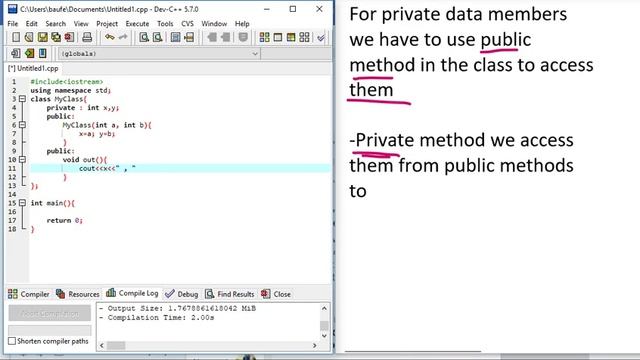
Task: Click the compile log scroll up arrow
Action: click(324, 308)
